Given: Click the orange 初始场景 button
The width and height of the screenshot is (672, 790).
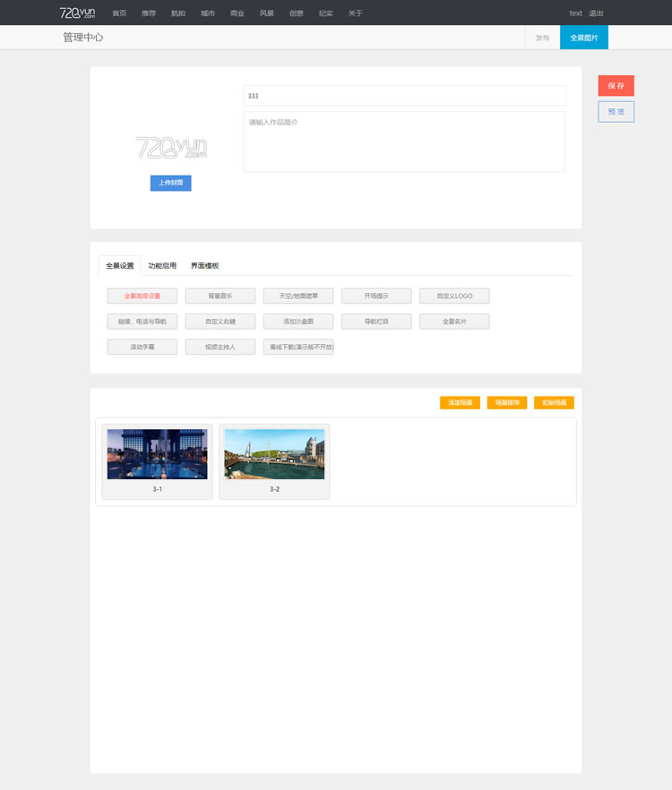Looking at the screenshot, I should (554, 402).
